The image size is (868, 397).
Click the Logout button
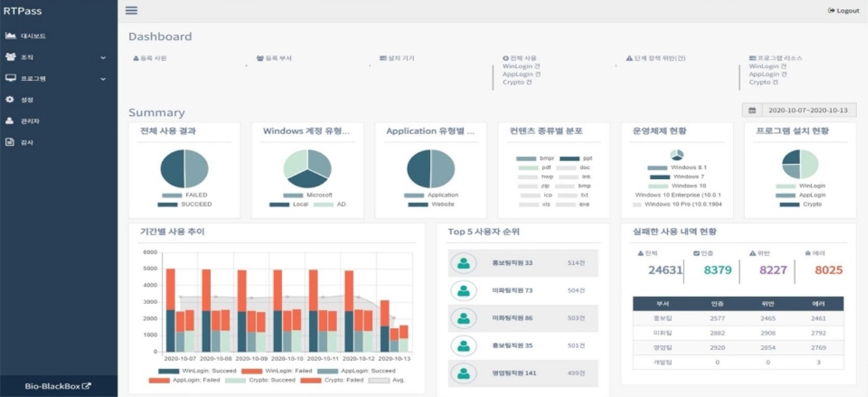(844, 11)
